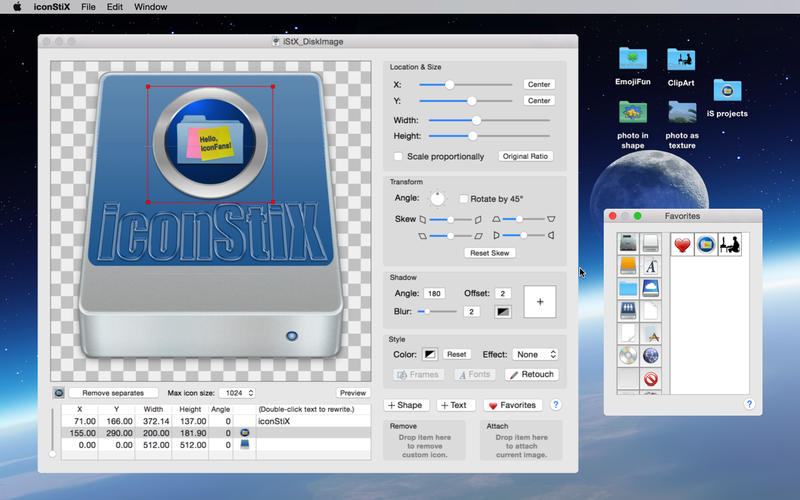800x500 pixels.
Task: Click the help question mark beside Favorites button
Action: point(556,405)
